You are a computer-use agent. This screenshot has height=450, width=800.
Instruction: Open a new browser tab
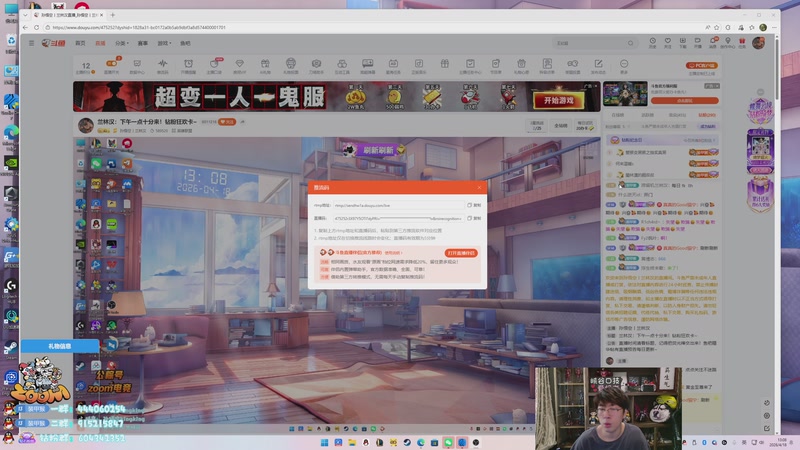click(x=112, y=15)
